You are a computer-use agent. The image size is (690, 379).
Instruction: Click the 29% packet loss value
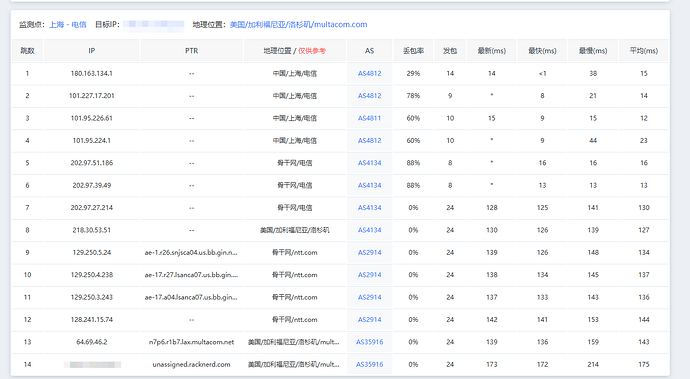click(413, 74)
